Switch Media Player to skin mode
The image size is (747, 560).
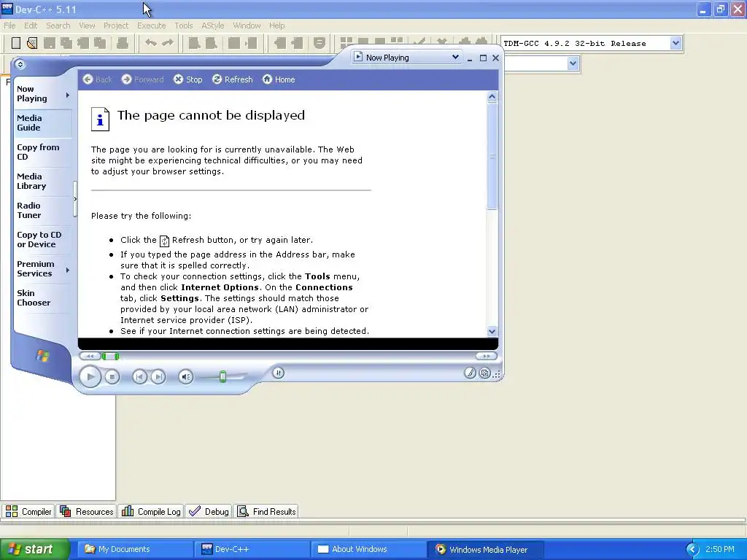484,373
